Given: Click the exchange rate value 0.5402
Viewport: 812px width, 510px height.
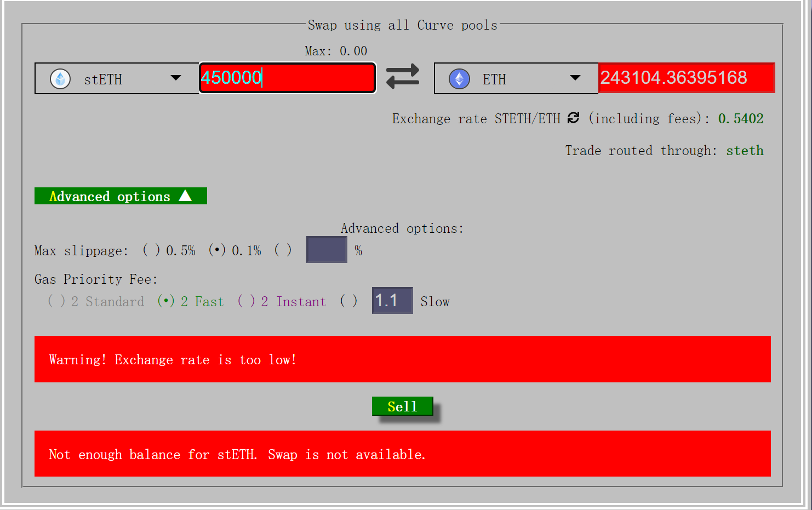Looking at the screenshot, I should [741, 118].
